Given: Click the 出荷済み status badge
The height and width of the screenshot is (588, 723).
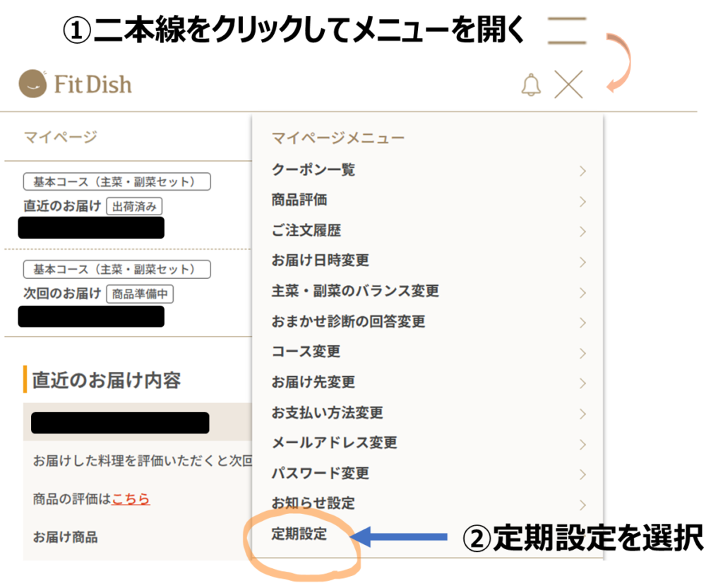Looking at the screenshot, I should pos(134,207).
